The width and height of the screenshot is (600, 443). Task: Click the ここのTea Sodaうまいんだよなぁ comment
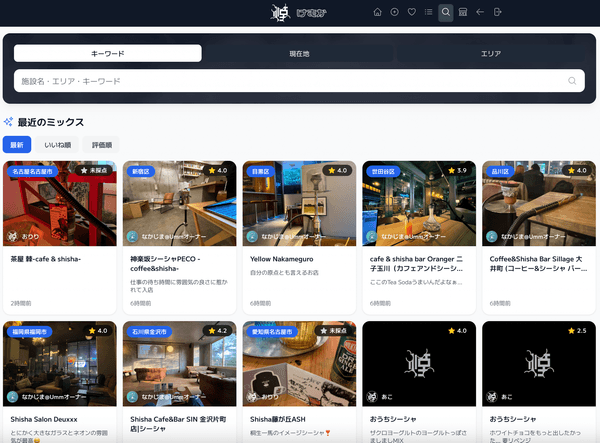coord(416,282)
